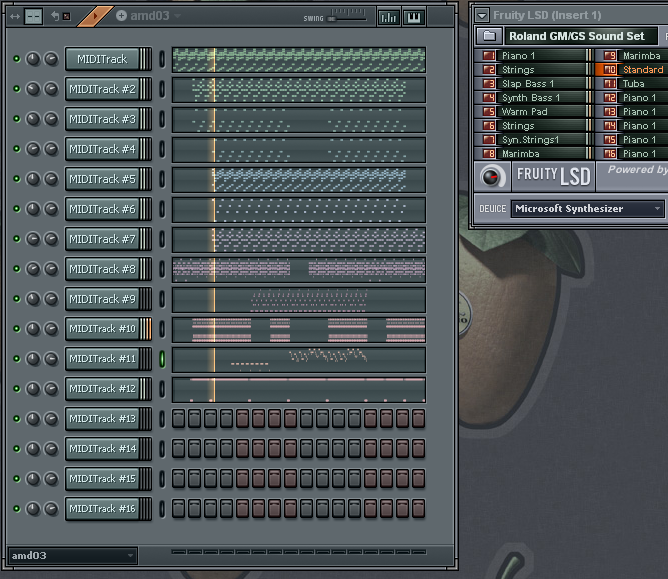The height and width of the screenshot is (579, 668).
Task: Click channel 3 icon for Slap Bass 1
Action: pos(489,84)
